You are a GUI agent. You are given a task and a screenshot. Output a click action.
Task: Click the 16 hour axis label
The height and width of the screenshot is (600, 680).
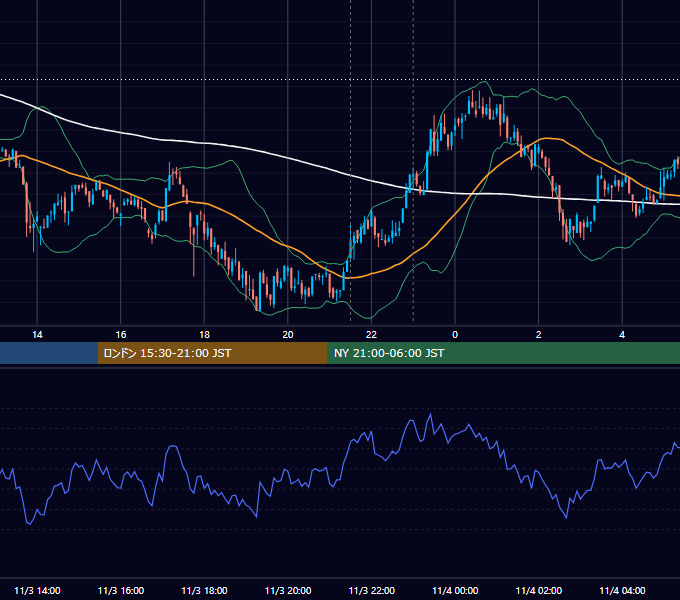(121, 335)
